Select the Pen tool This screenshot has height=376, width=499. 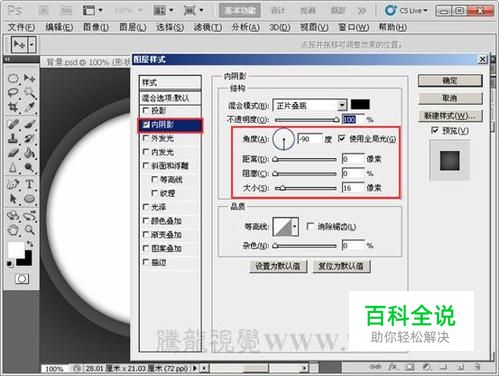coord(13,184)
